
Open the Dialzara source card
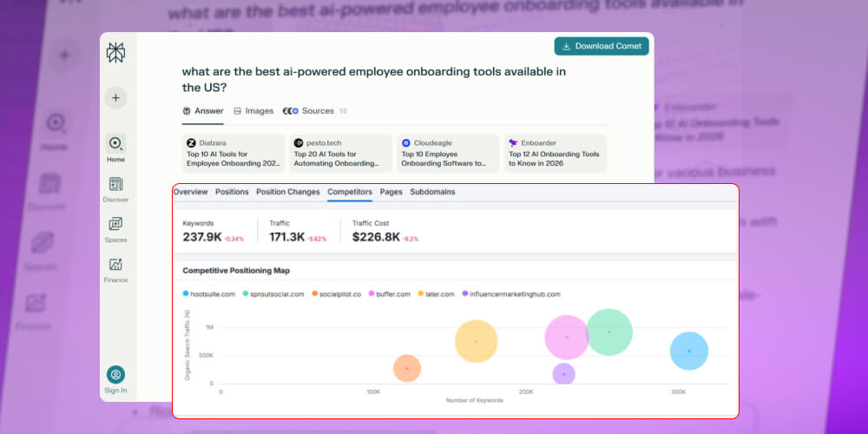coord(233,154)
